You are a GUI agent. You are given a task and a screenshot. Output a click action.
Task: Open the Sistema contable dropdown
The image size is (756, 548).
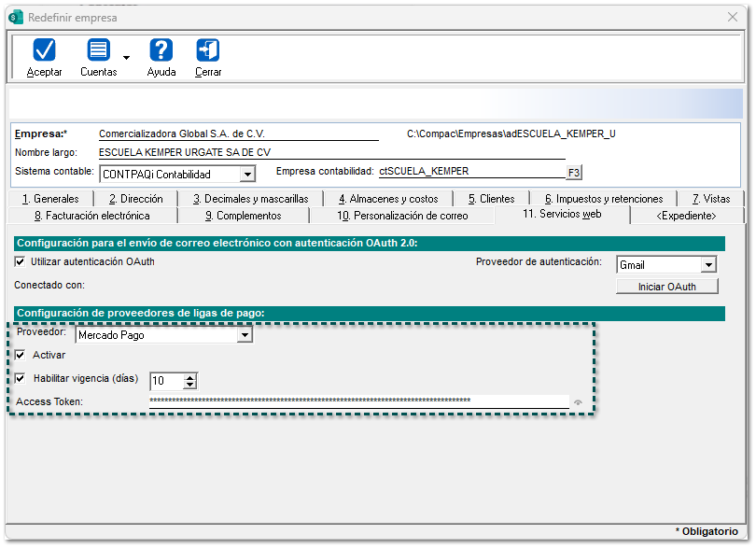click(246, 175)
